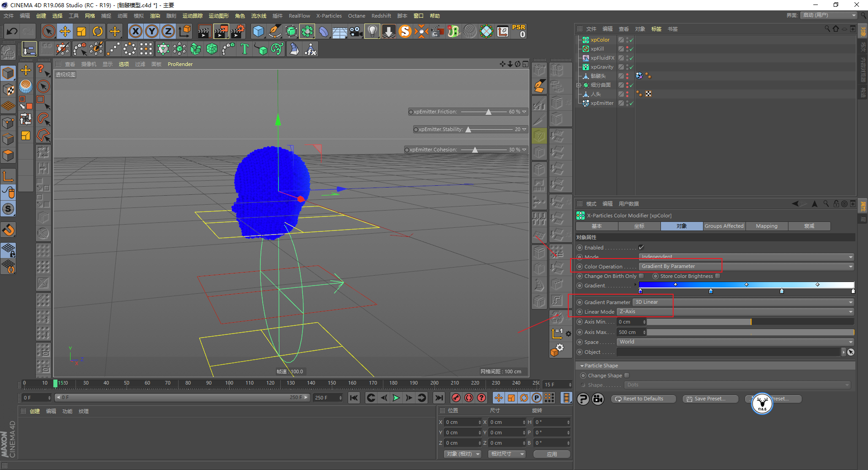Open the Gradient Parameter dropdown
This screenshot has width=868, height=470.
tap(743, 302)
